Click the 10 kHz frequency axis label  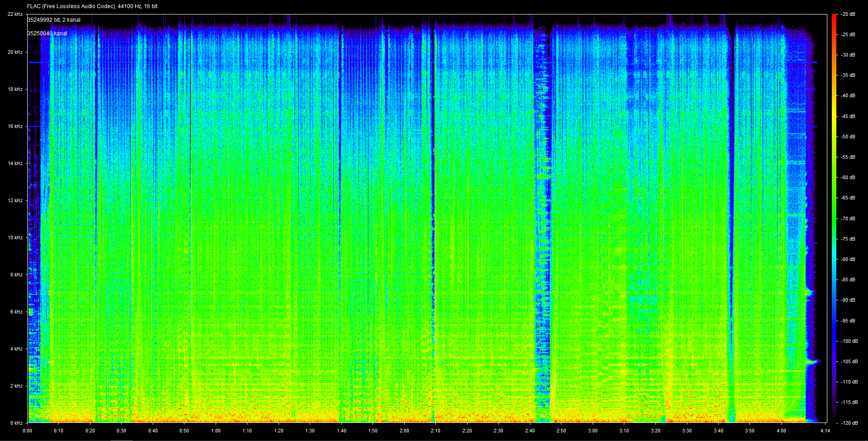click(x=15, y=238)
